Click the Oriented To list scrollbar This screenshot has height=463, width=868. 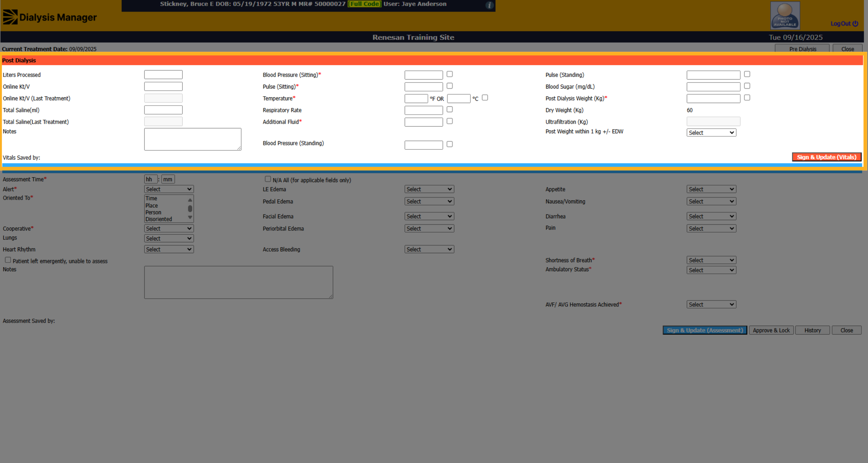click(x=190, y=209)
